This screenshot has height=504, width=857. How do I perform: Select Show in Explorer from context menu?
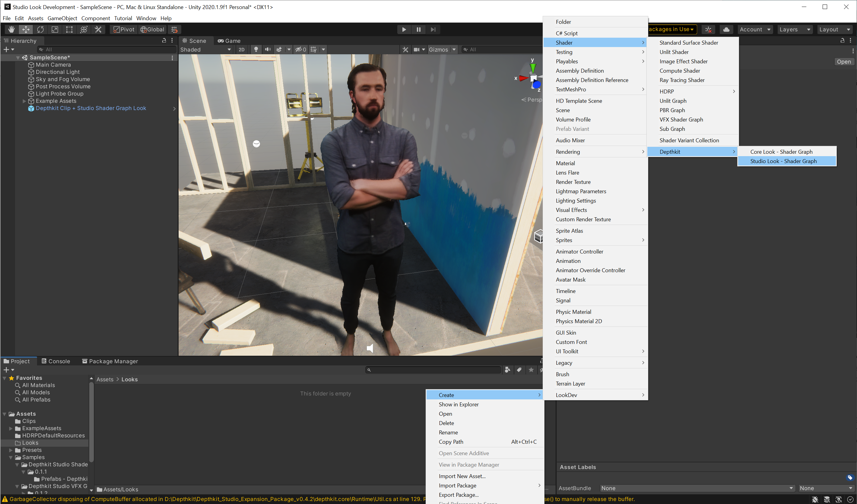pos(459,405)
